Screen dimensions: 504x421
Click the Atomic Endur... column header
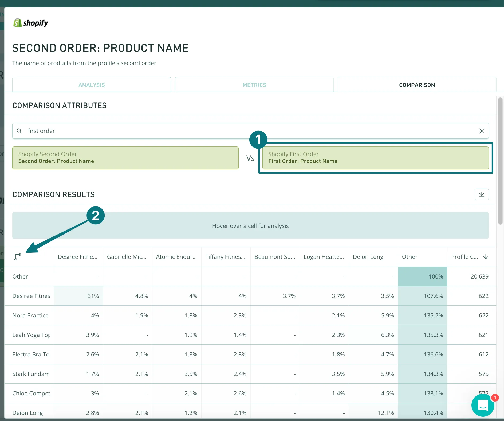176,257
